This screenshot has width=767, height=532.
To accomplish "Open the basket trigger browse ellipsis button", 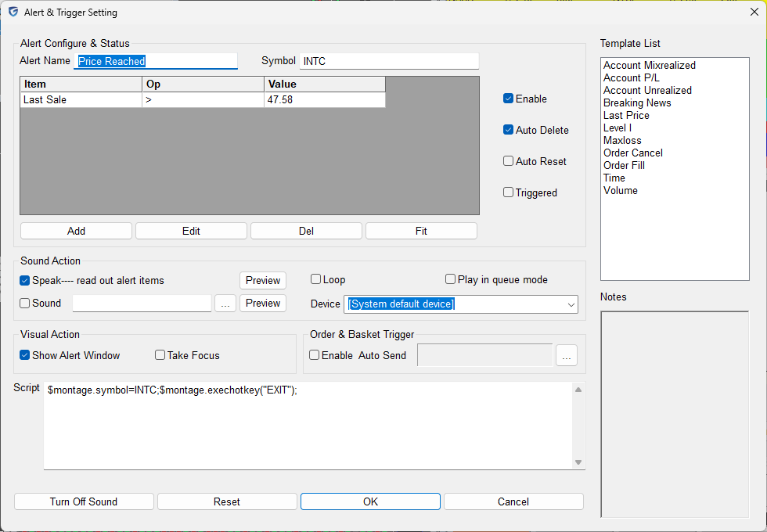I will 566,356.
